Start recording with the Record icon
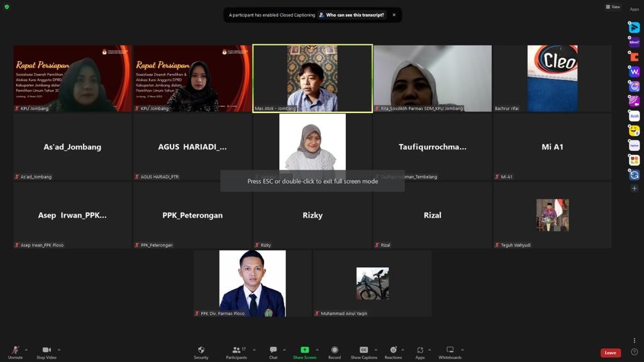The width and height of the screenshot is (644, 362). pyautogui.click(x=335, y=351)
